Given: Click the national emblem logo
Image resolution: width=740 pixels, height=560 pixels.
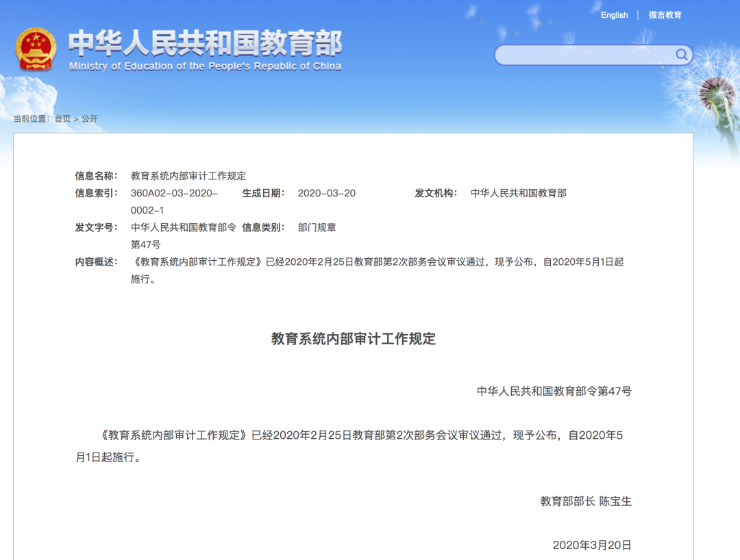Looking at the screenshot, I should pos(36,49).
